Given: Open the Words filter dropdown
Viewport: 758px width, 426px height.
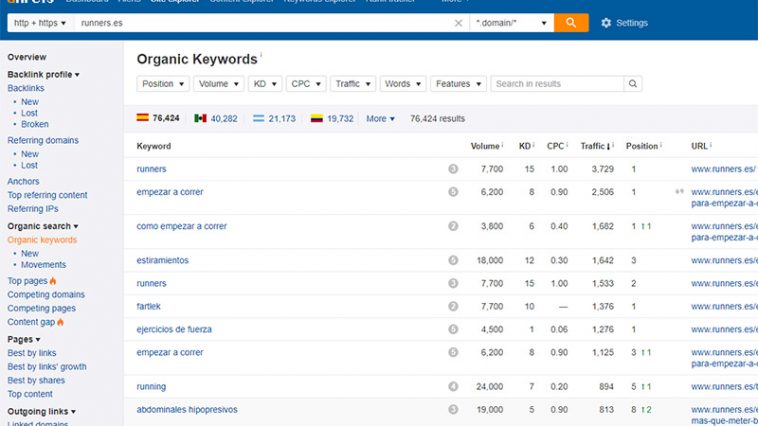Looking at the screenshot, I should pyautogui.click(x=403, y=84).
